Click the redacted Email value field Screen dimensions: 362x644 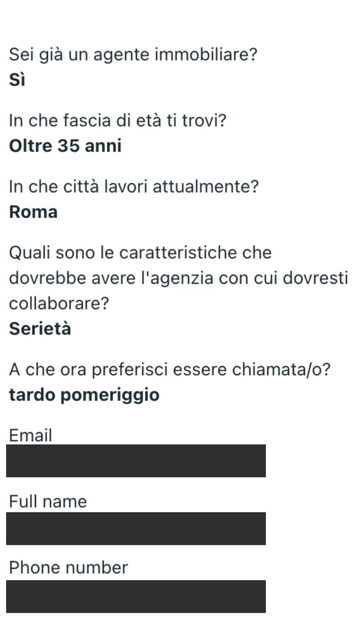click(136, 461)
